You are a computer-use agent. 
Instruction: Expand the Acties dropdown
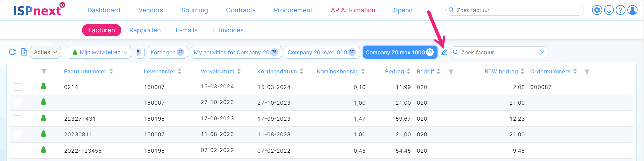coord(45,52)
